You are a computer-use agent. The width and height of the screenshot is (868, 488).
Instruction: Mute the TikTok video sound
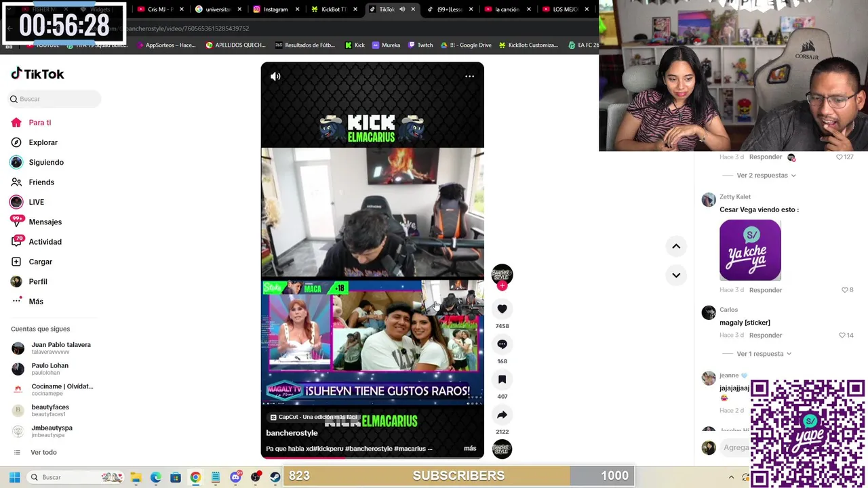pyautogui.click(x=275, y=77)
